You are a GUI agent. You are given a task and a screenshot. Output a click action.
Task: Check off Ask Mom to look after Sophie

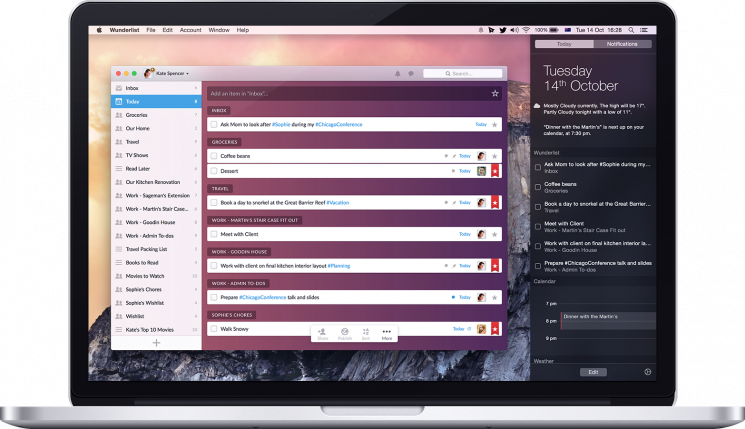click(214, 124)
